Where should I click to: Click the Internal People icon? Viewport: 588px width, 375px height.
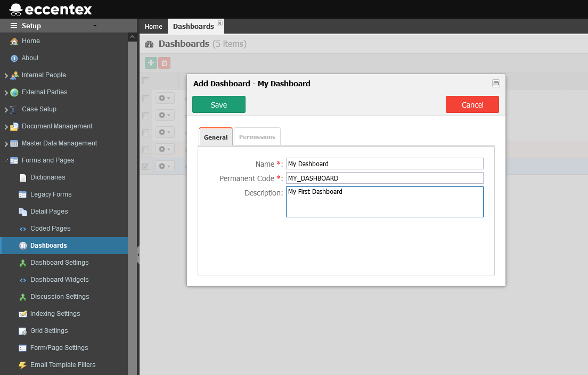pyautogui.click(x=14, y=76)
